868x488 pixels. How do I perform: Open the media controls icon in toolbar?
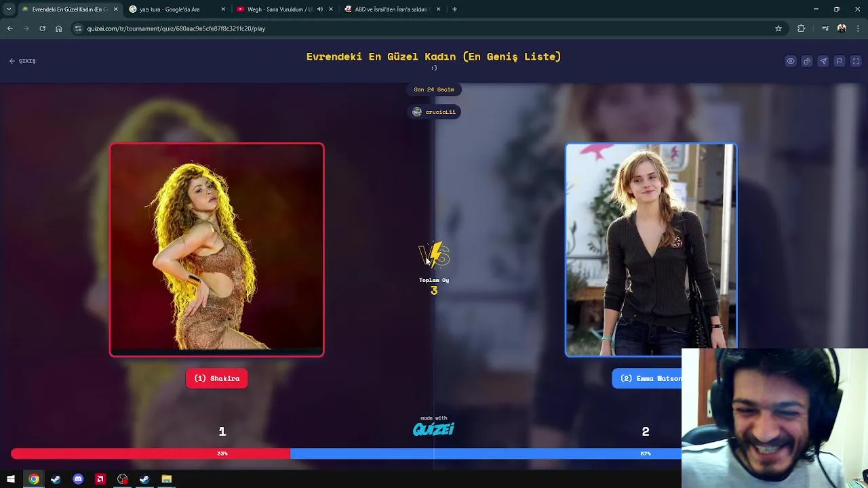coord(825,28)
